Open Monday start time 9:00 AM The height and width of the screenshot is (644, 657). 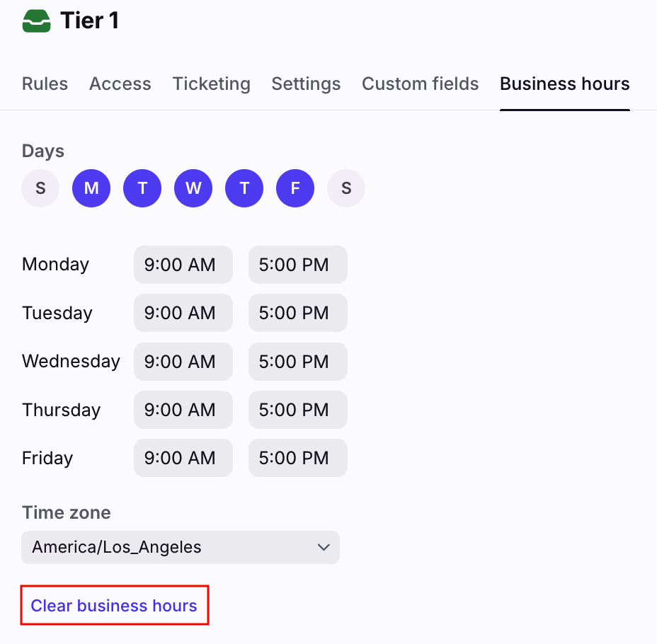[x=183, y=265]
